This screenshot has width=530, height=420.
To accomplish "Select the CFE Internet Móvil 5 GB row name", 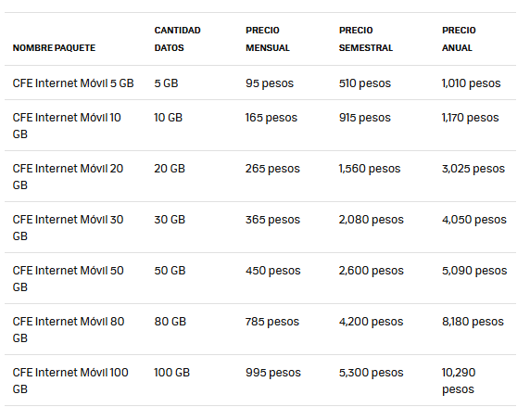I will pos(73,83).
